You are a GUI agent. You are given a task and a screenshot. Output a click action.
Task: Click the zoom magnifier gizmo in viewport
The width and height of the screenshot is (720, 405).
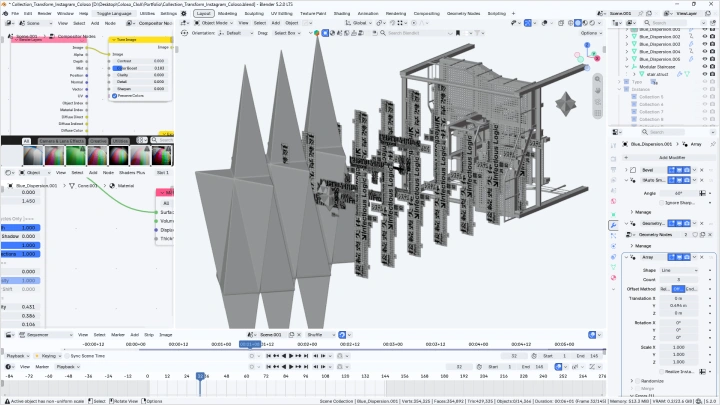tap(597, 79)
